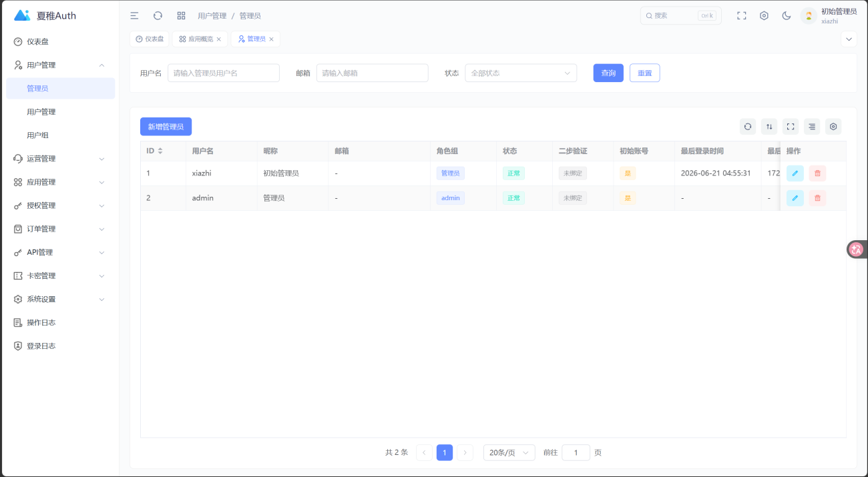
Task: Delete the xiazhi row with trash icon
Action: pyautogui.click(x=817, y=173)
